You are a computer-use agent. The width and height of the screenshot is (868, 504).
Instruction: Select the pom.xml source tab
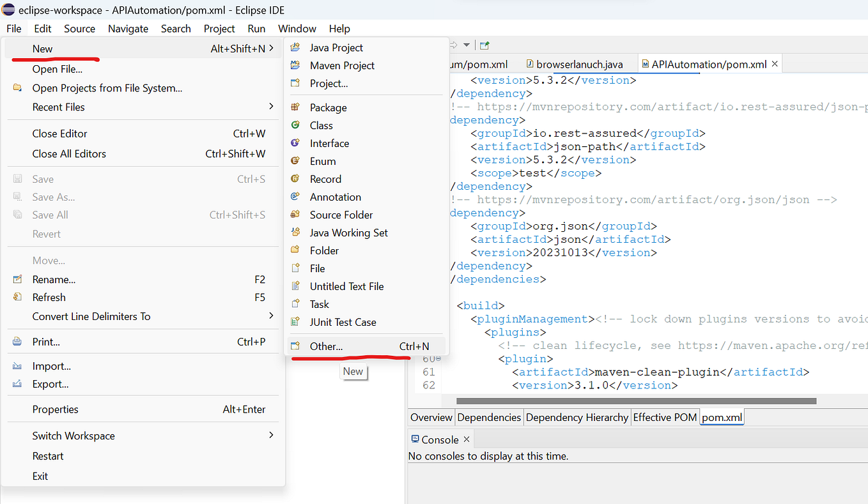click(x=722, y=417)
